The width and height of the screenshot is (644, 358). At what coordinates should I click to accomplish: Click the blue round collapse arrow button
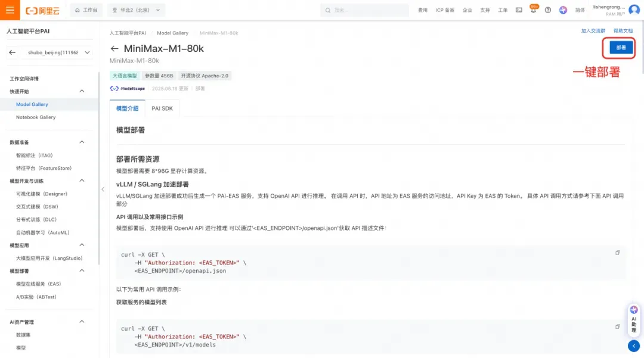[x=634, y=345]
